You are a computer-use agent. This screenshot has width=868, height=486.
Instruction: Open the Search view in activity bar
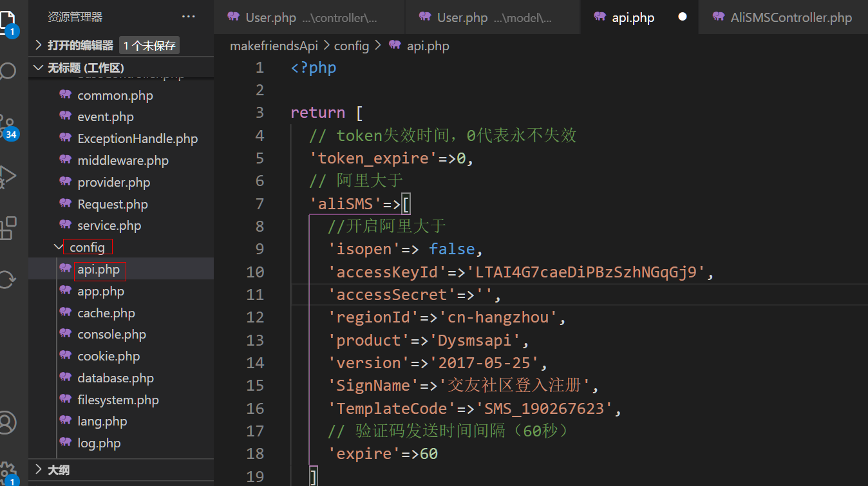coord(8,71)
